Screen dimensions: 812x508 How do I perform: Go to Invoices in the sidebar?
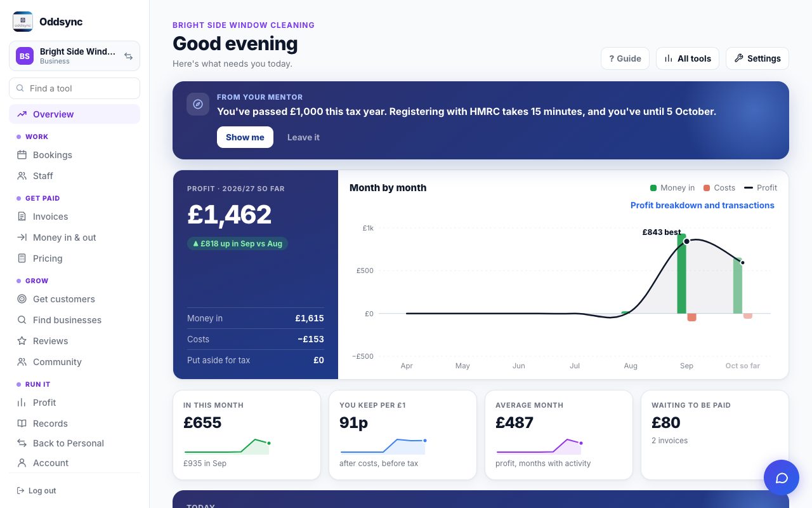coord(74,217)
